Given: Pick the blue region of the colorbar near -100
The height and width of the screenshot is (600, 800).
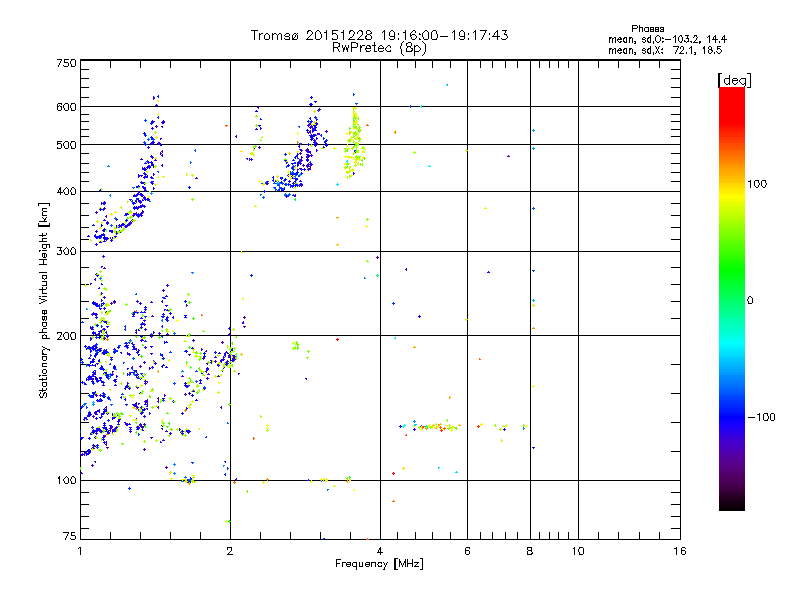Looking at the screenshot, I should click(732, 416).
